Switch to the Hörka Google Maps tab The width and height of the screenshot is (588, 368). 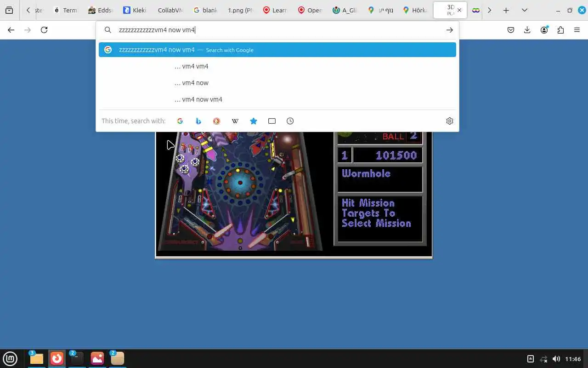click(415, 10)
